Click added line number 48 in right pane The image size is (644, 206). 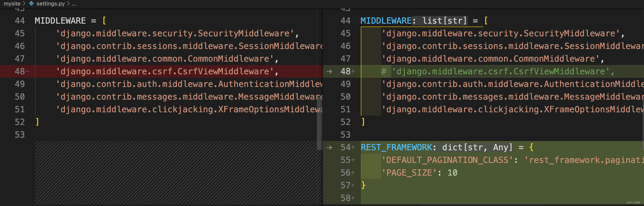tap(345, 71)
